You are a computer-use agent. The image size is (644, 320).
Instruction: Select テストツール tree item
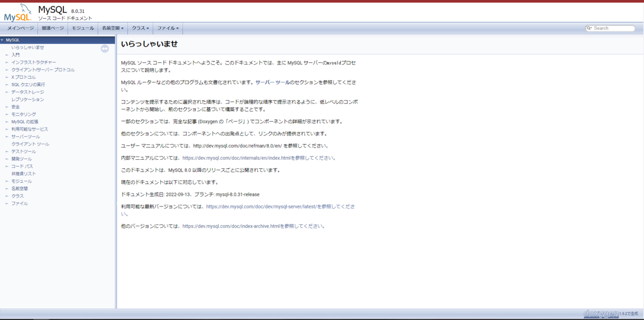(x=24, y=152)
